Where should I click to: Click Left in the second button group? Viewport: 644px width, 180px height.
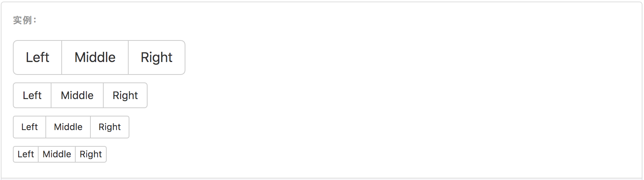point(32,95)
